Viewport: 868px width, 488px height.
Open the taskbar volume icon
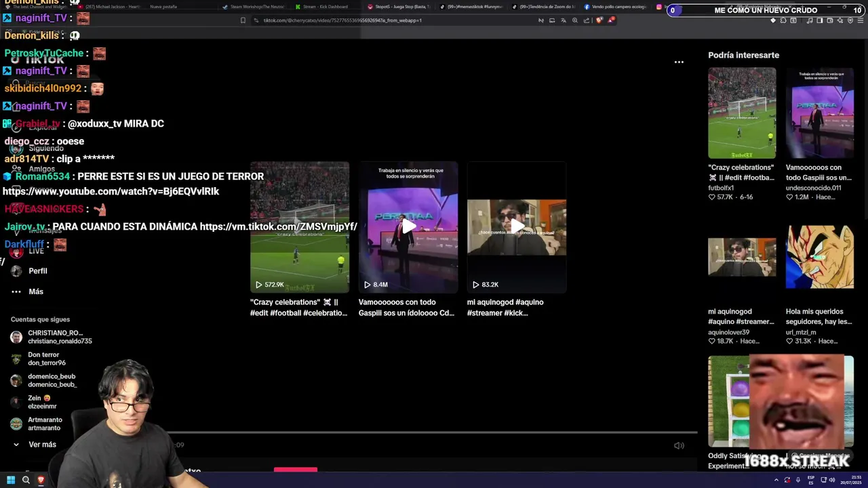831,480
